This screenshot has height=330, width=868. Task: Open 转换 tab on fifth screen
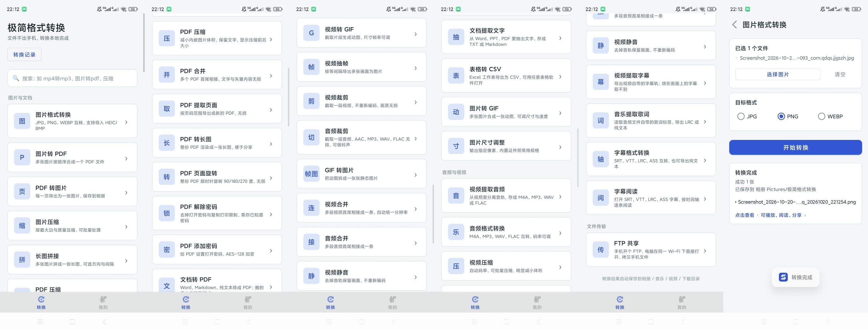pos(620,303)
